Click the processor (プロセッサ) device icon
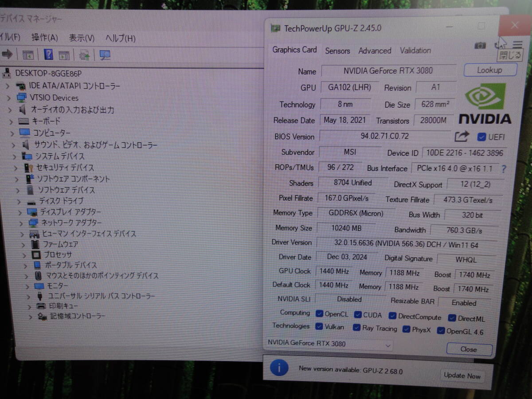This screenshot has height=399, width=532. click(x=36, y=255)
